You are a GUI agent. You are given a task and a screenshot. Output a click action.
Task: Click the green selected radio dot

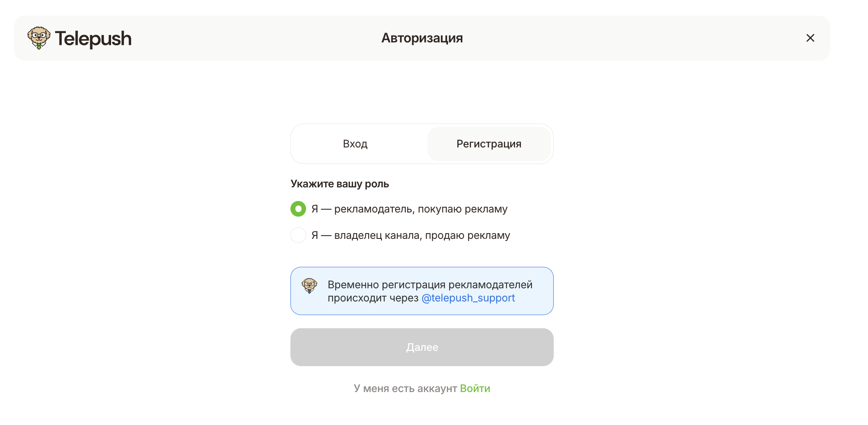pyautogui.click(x=298, y=209)
